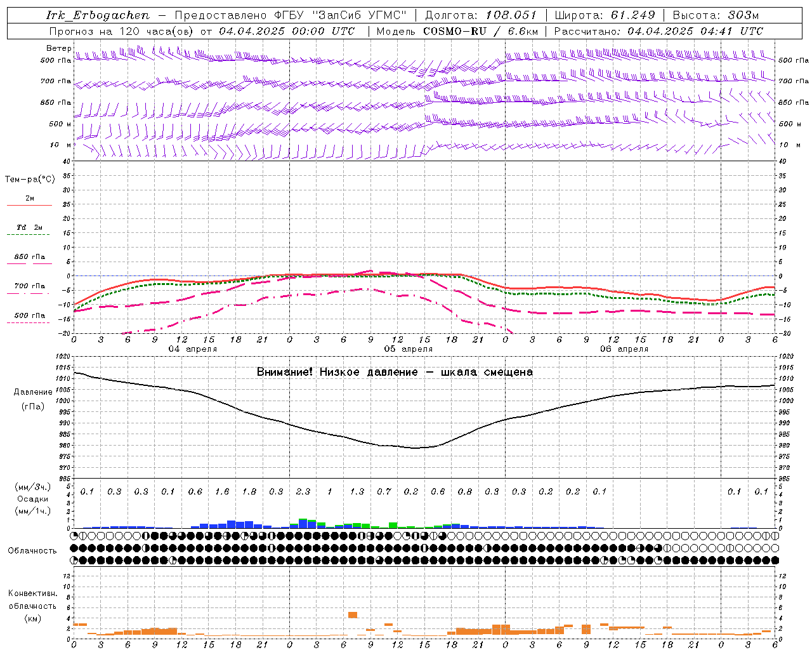Click the Тем-ра(°C) temperature legend title
This screenshot has height=650, width=812.
[x=30, y=180]
